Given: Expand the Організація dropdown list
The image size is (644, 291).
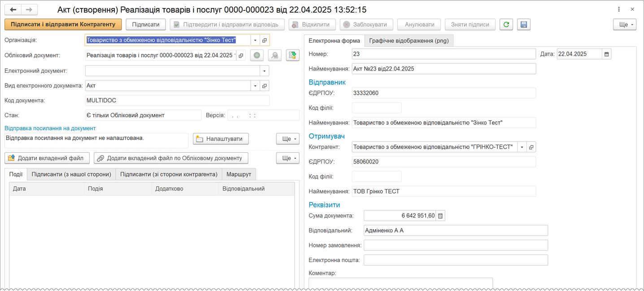Looking at the screenshot, I should tap(255, 40).
